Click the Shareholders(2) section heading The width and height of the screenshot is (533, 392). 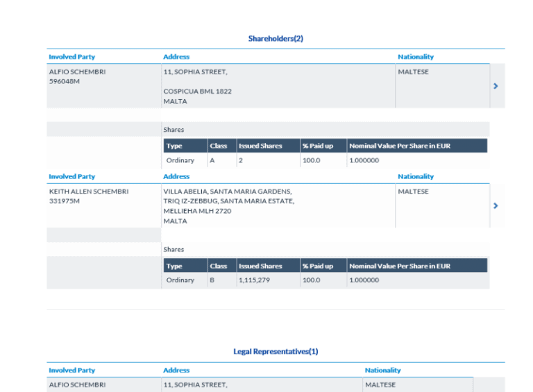pyautogui.click(x=276, y=39)
